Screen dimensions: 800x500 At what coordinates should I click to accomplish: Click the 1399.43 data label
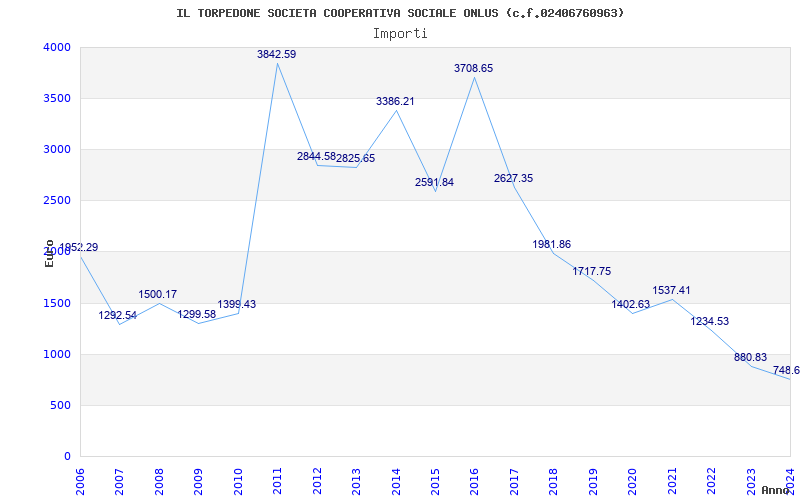coord(237,305)
